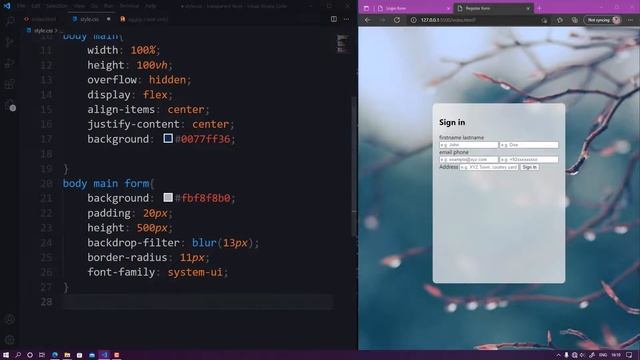Click the unsaved dot on style.css tab
Viewport: 640px width, 360px height.
click(109, 19)
